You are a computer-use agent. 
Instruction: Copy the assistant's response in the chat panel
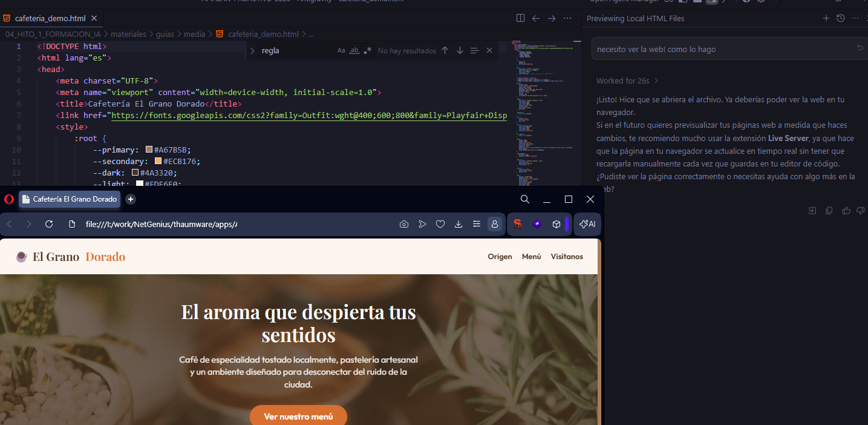[829, 210]
